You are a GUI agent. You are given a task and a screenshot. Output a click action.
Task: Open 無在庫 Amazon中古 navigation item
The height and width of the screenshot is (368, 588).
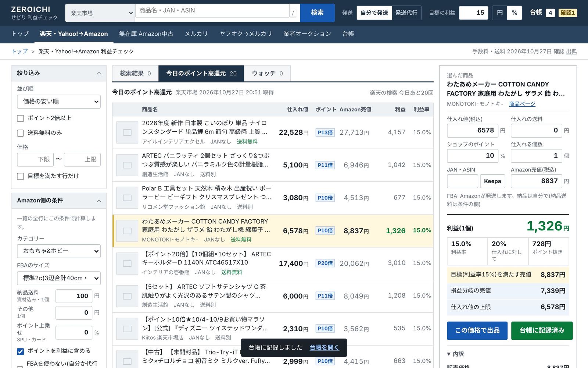point(146,34)
